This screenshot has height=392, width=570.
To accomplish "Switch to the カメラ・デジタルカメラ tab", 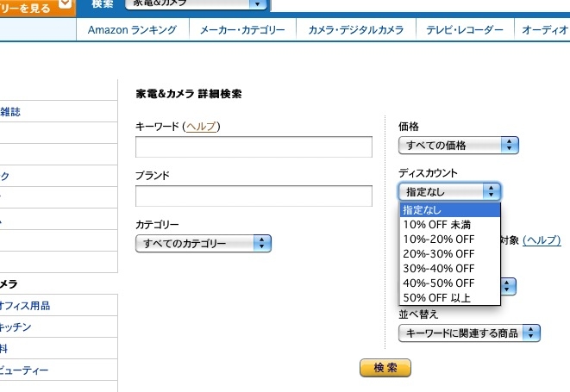I will coord(355,30).
